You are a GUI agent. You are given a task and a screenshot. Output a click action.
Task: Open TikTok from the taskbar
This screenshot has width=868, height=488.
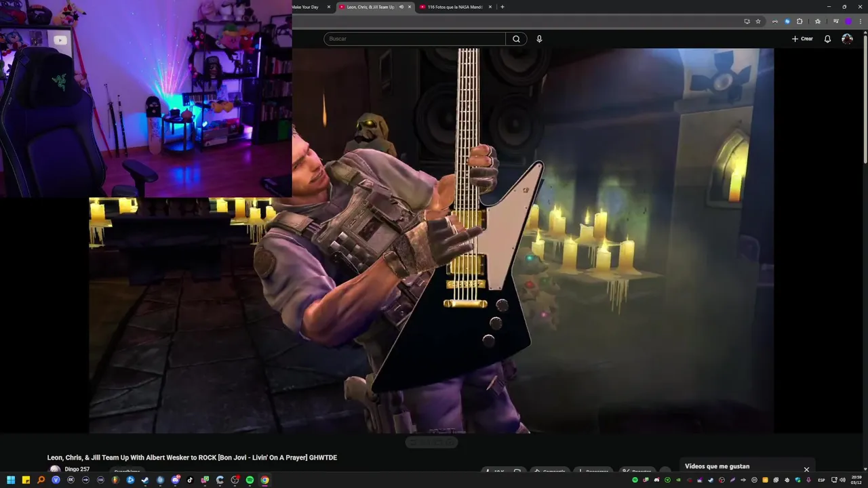click(x=190, y=480)
